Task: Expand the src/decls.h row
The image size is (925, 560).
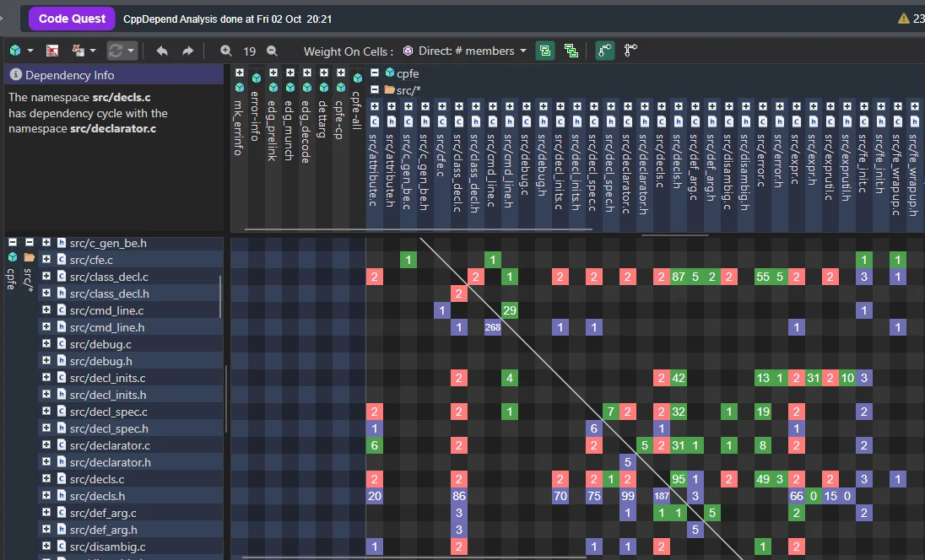Action: [x=46, y=496]
